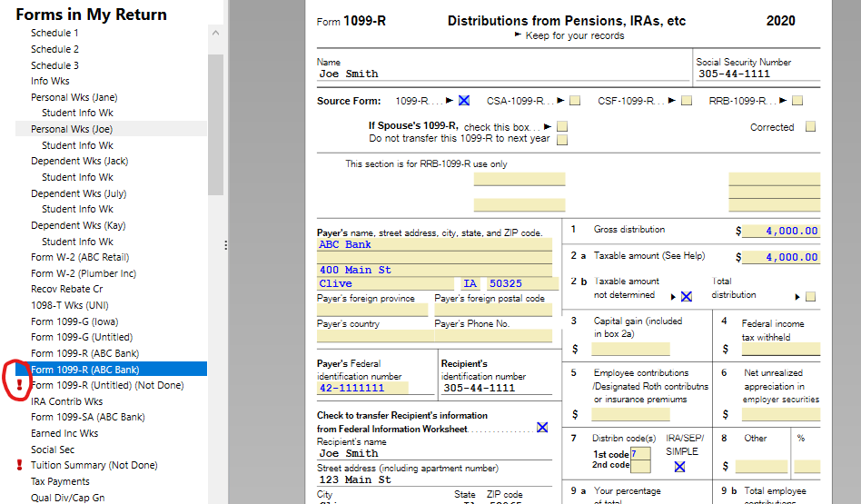Click Employee contributions box 5 field
861x504 pixels.
[630, 414]
